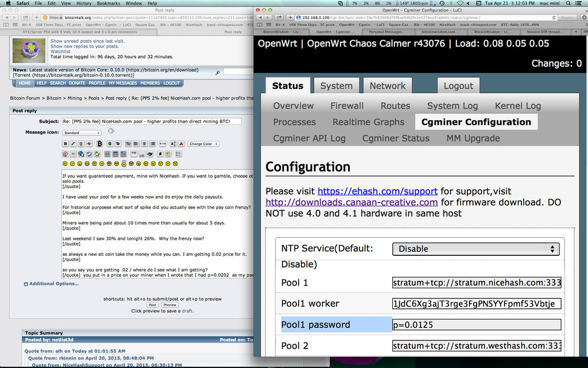Open the Safari History menu
Image resolution: width=588 pixels, height=368 pixels.
pos(84,3)
